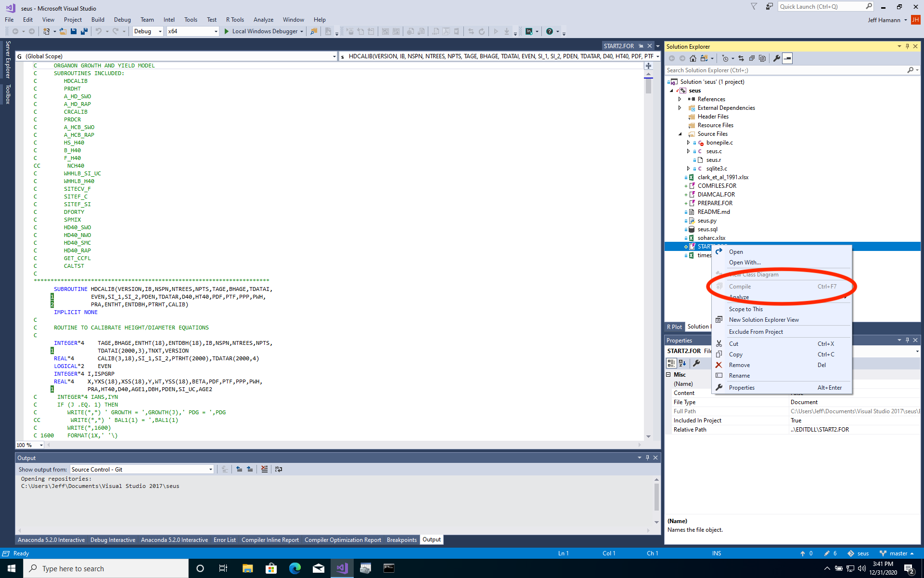Image resolution: width=924 pixels, height=578 pixels.
Task: Open Solution Explorer properties wrench icon
Action: 776,58
